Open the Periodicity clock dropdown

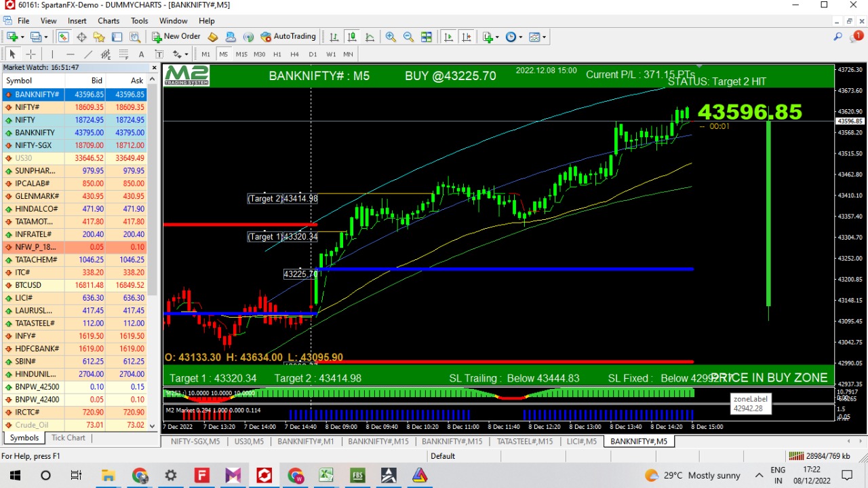514,37
